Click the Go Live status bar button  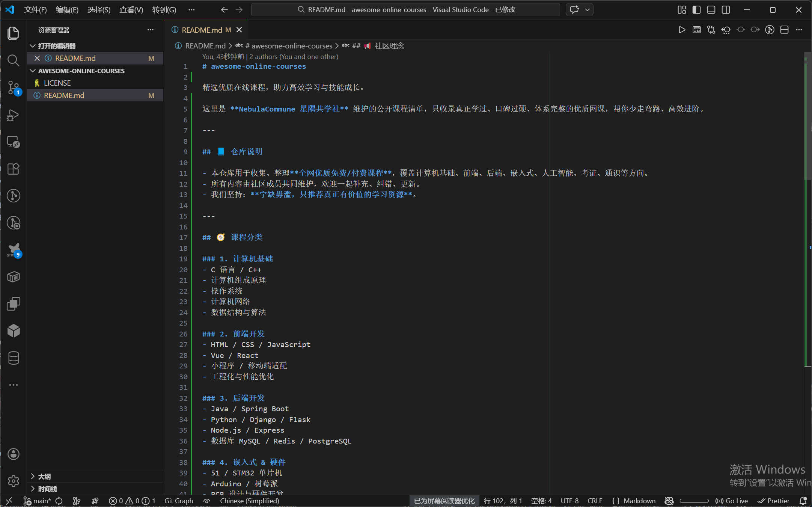[x=732, y=501]
